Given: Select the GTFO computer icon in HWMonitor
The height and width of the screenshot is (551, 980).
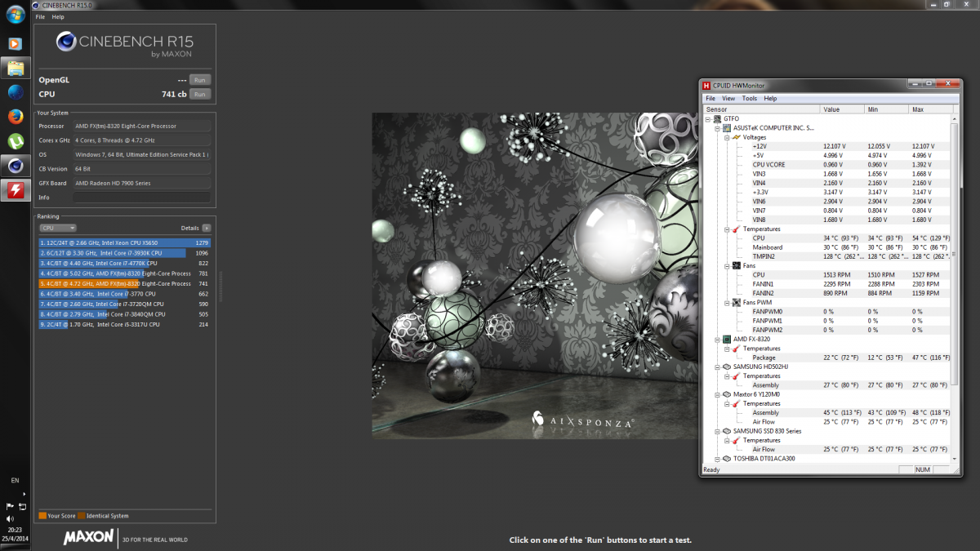Looking at the screenshot, I should pos(717,118).
